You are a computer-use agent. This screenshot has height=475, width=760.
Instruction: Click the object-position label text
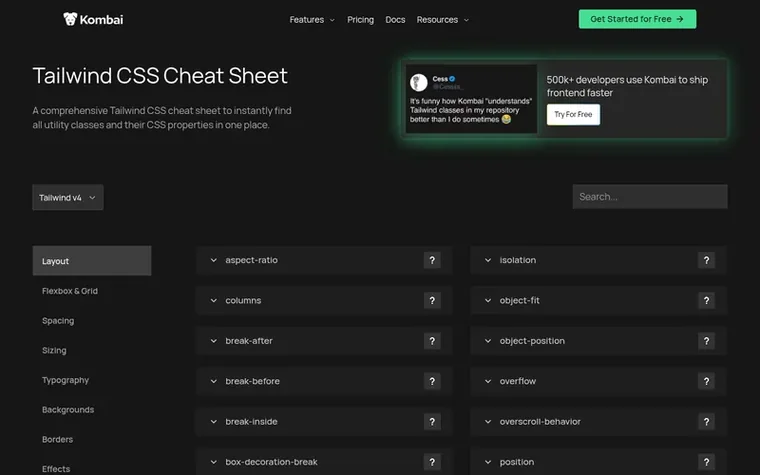(532, 341)
